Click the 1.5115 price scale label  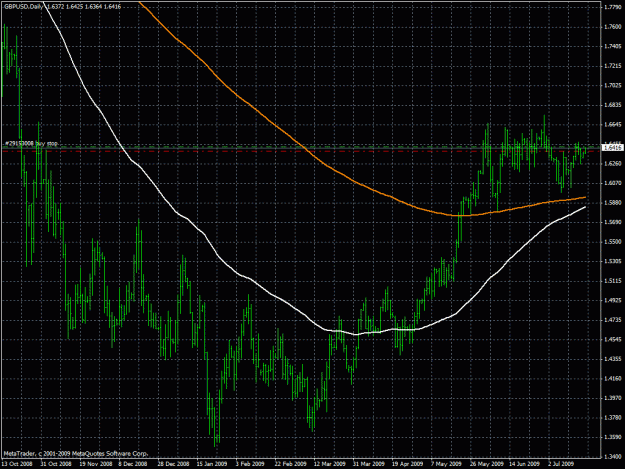613,281
